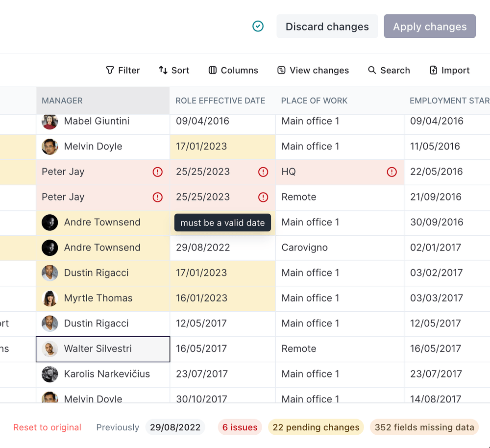Click the 352 fields missing data badge
The width and height of the screenshot is (490, 448).
[x=424, y=427]
